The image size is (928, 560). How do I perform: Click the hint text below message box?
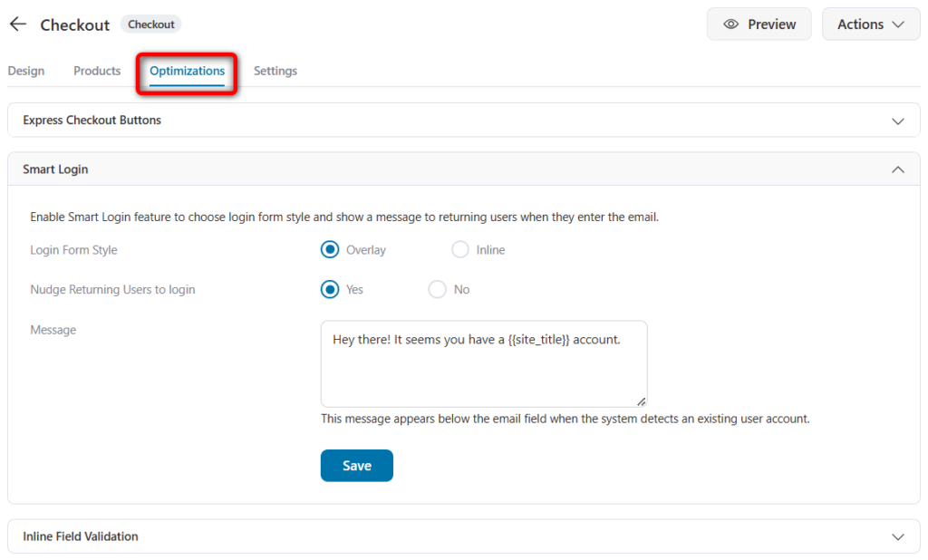pyautogui.click(x=565, y=419)
